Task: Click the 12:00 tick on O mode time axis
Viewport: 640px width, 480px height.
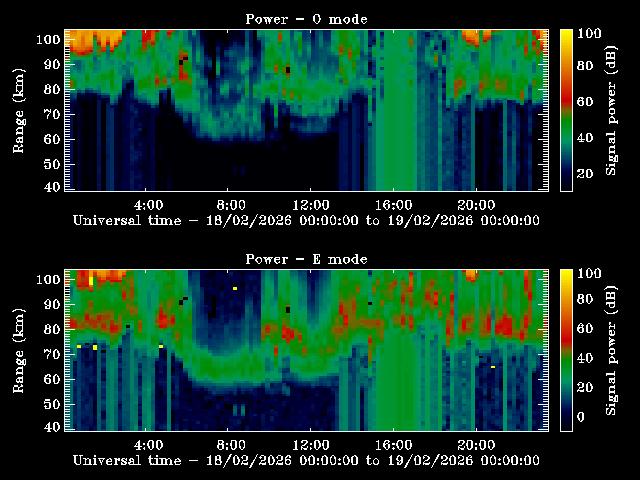Action: click(311, 204)
